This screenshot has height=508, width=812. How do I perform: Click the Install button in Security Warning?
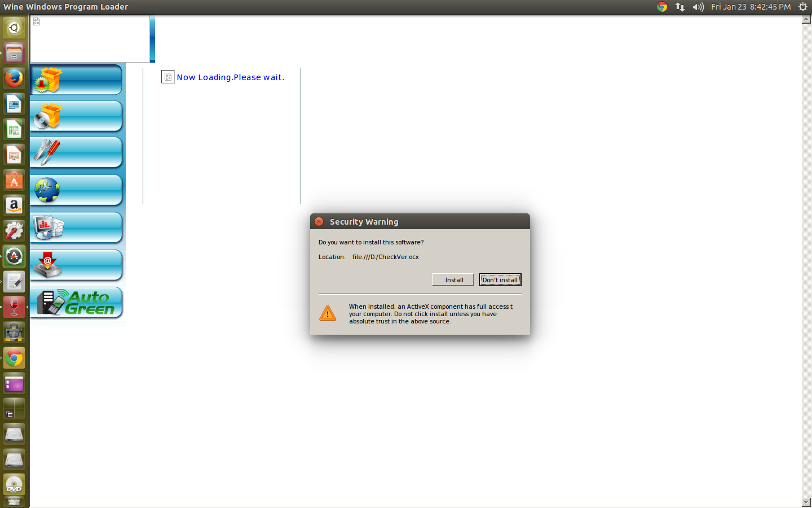tap(453, 280)
